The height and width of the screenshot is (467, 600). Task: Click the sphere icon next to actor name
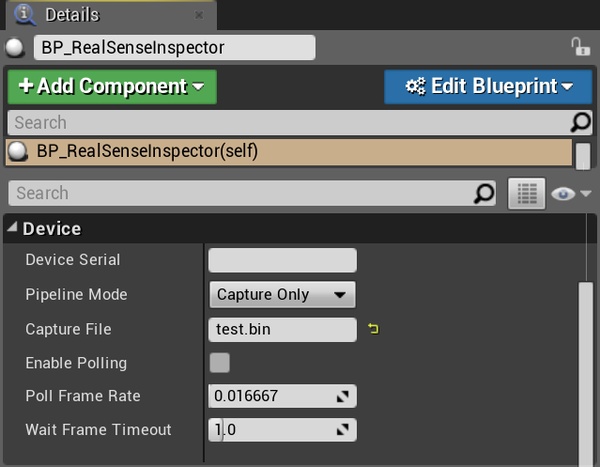point(15,47)
